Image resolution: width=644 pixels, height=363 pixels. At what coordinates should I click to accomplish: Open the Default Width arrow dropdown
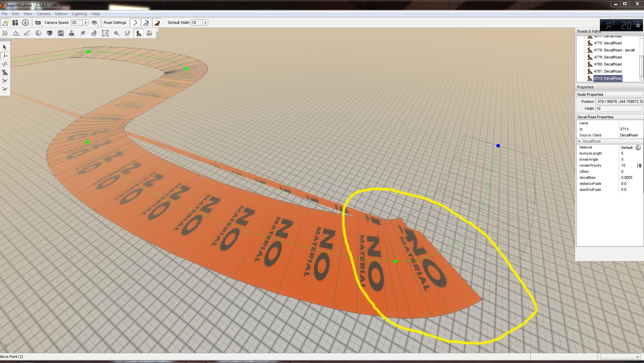click(x=206, y=23)
